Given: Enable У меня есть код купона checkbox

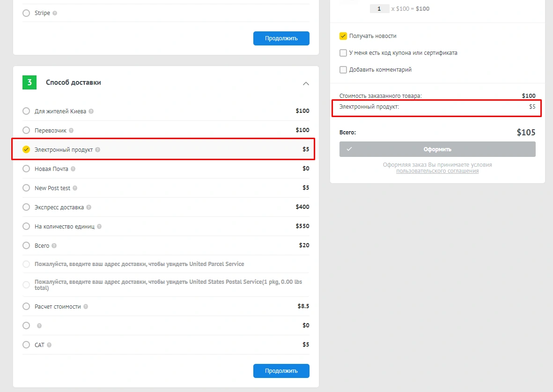Looking at the screenshot, I should [343, 53].
